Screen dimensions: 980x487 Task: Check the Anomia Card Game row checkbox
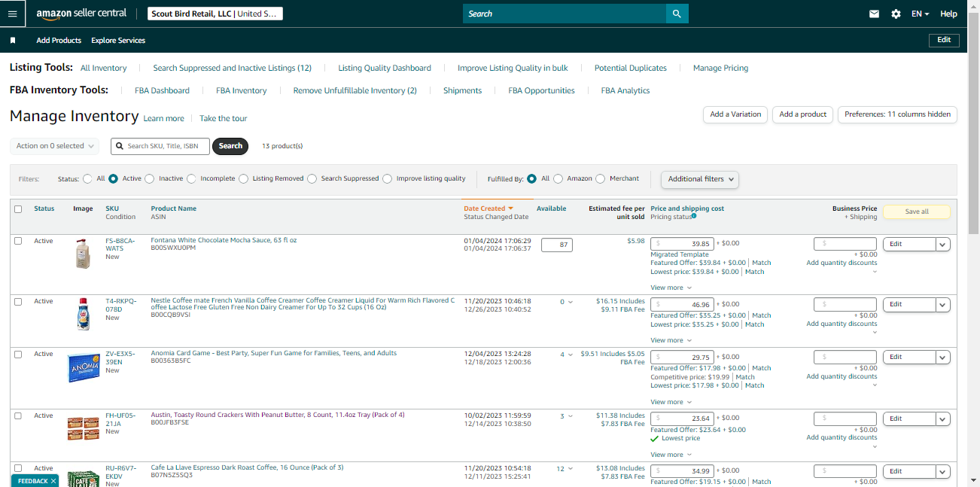coord(18,354)
